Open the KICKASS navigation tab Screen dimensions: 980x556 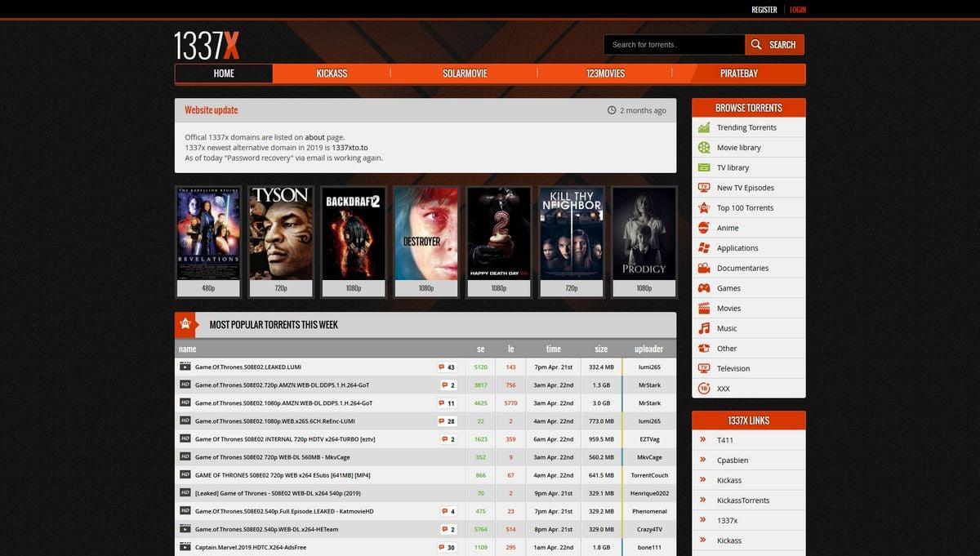point(332,73)
